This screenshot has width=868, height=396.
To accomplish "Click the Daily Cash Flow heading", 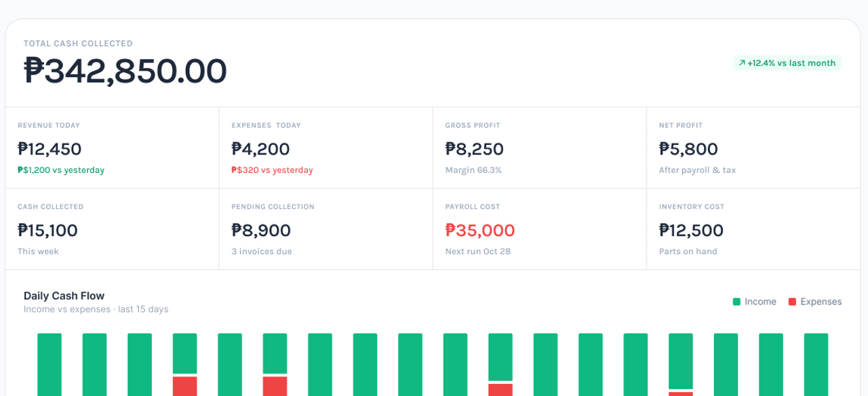I will point(64,296).
